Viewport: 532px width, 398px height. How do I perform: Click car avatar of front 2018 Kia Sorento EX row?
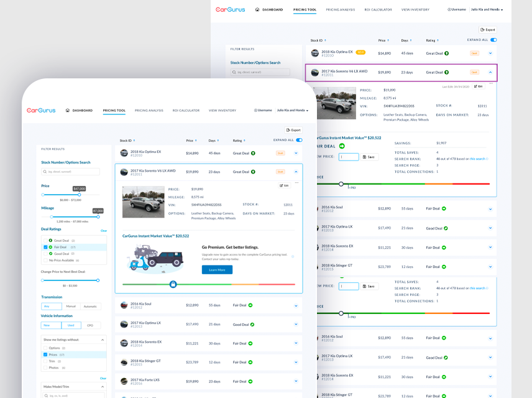coord(124,343)
